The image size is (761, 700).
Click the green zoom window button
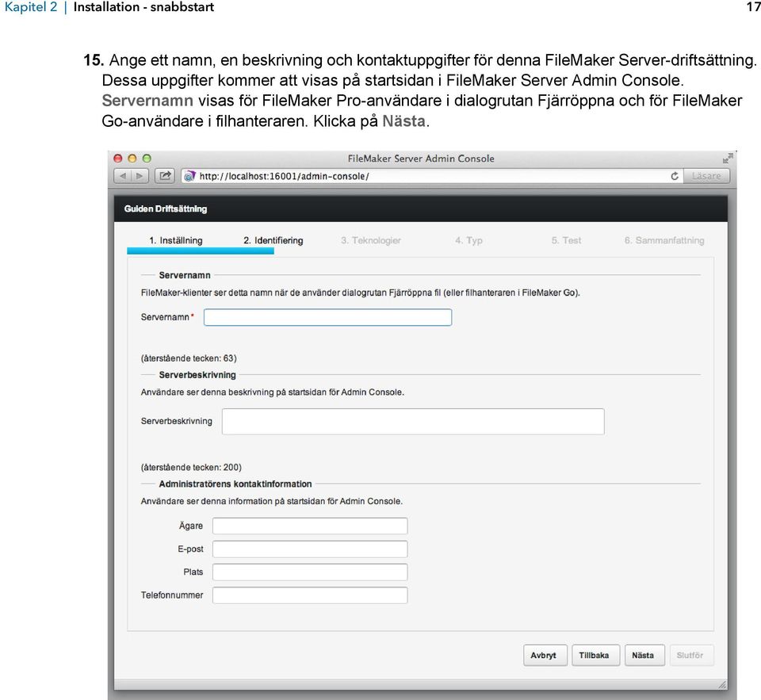pyautogui.click(x=147, y=159)
